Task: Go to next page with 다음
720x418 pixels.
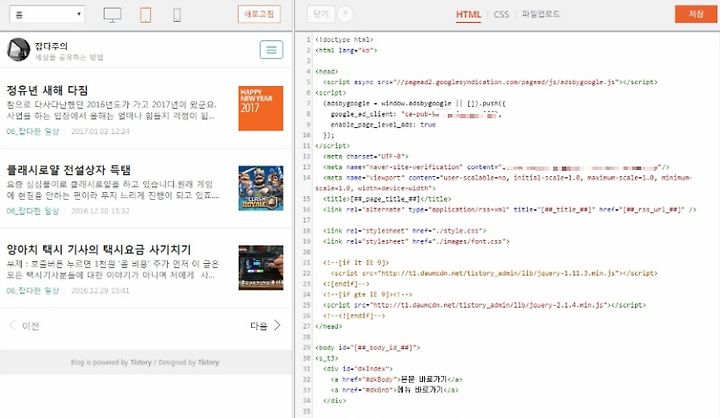Action: tap(265, 326)
